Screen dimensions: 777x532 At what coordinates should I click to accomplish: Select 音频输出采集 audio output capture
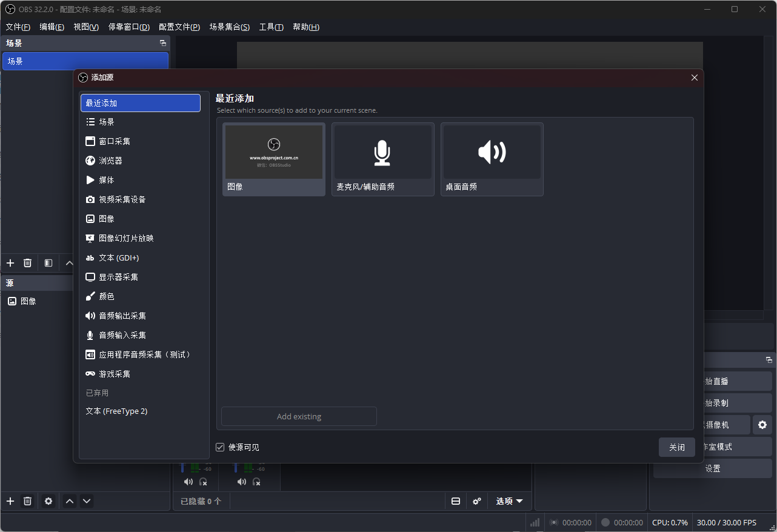(141, 316)
